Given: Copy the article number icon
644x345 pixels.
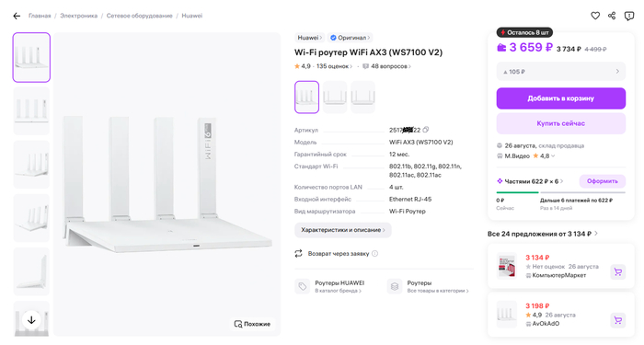Looking at the screenshot, I should (x=425, y=130).
